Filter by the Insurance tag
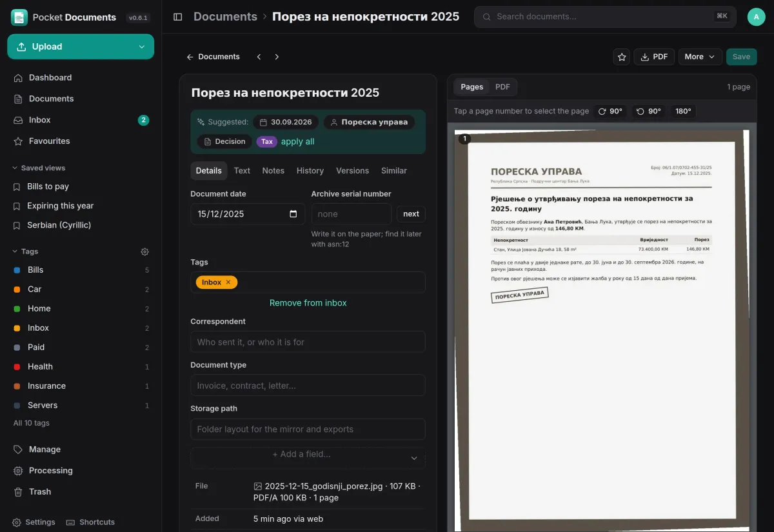The image size is (774, 532). pos(81,386)
